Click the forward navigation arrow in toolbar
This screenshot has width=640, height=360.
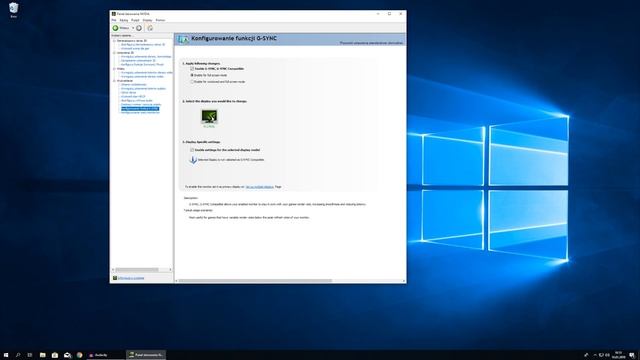point(139,28)
